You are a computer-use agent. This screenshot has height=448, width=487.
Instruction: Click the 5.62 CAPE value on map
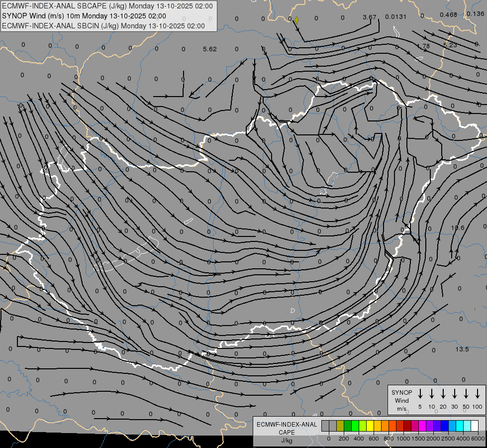(210, 49)
